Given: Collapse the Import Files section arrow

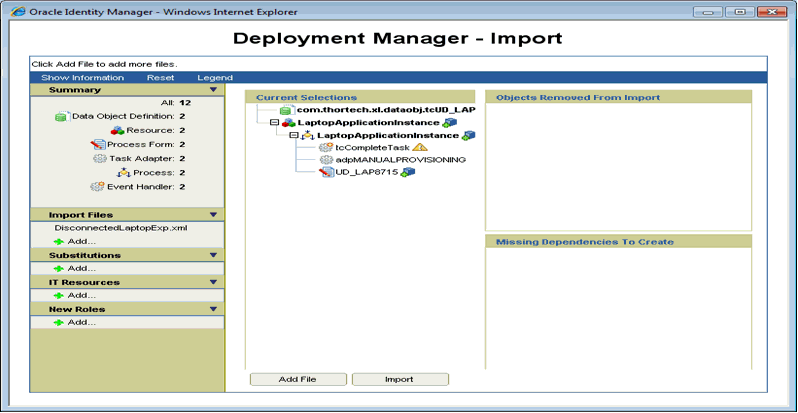Looking at the screenshot, I should (213, 215).
